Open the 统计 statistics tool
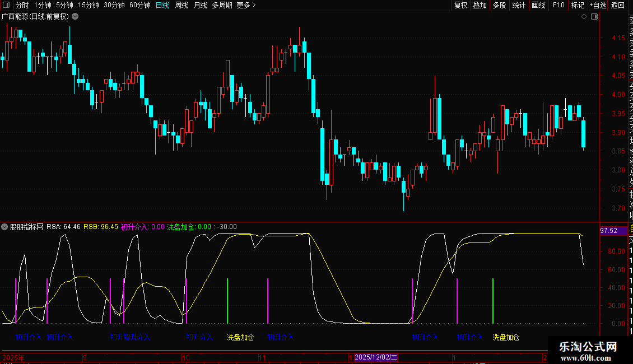This screenshot has width=633, height=364. 519,6
